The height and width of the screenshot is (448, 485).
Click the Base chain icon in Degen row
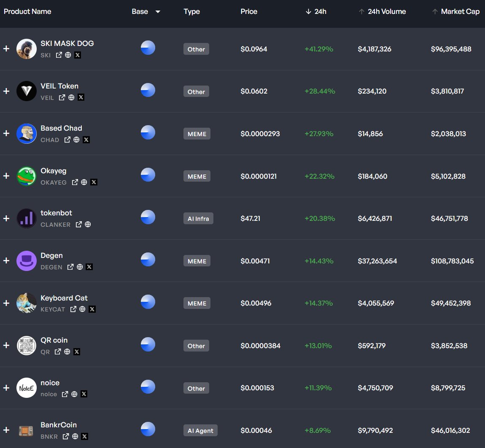point(148,260)
